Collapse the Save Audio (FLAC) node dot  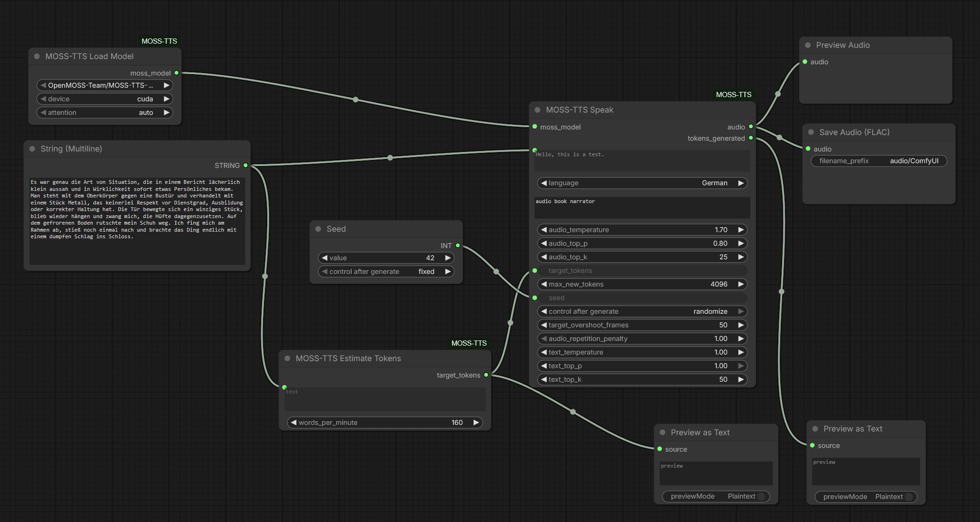click(x=811, y=132)
